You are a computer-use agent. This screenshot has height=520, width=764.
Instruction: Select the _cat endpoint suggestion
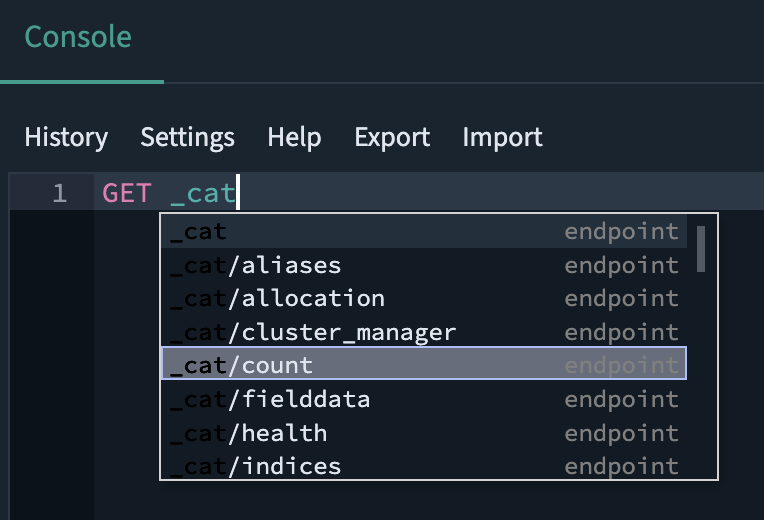click(x=424, y=231)
